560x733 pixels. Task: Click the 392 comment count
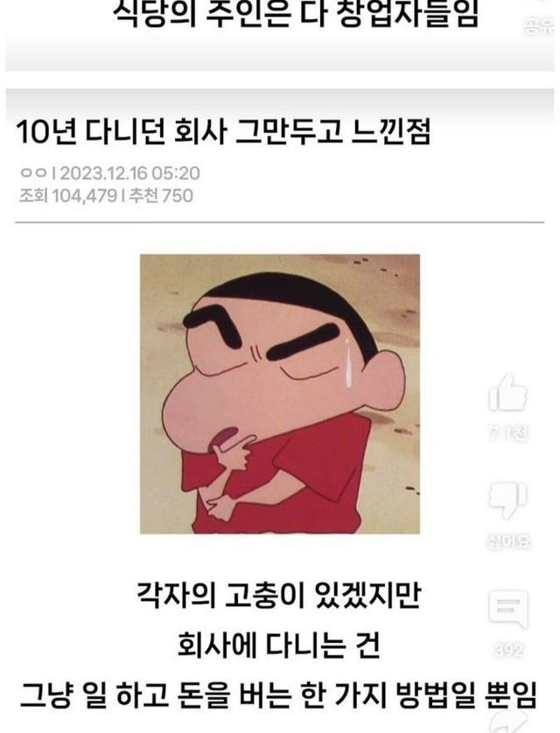tap(508, 650)
